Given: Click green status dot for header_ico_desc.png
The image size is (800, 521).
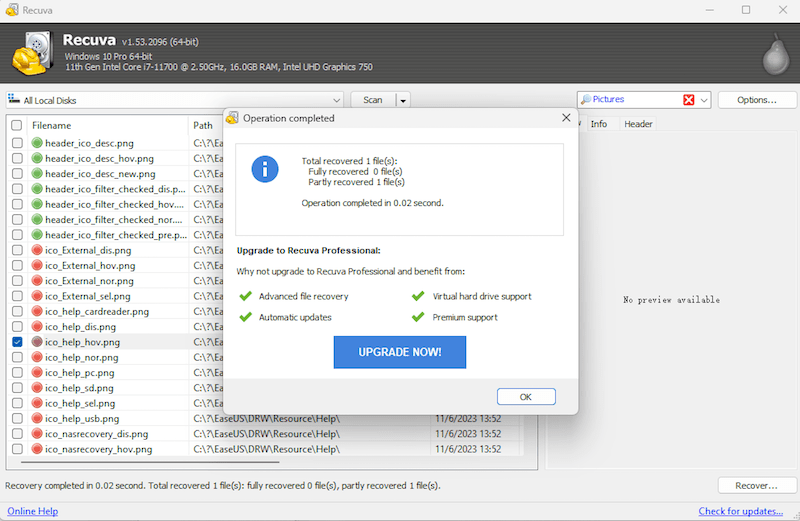Looking at the screenshot, I should coord(37,143).
